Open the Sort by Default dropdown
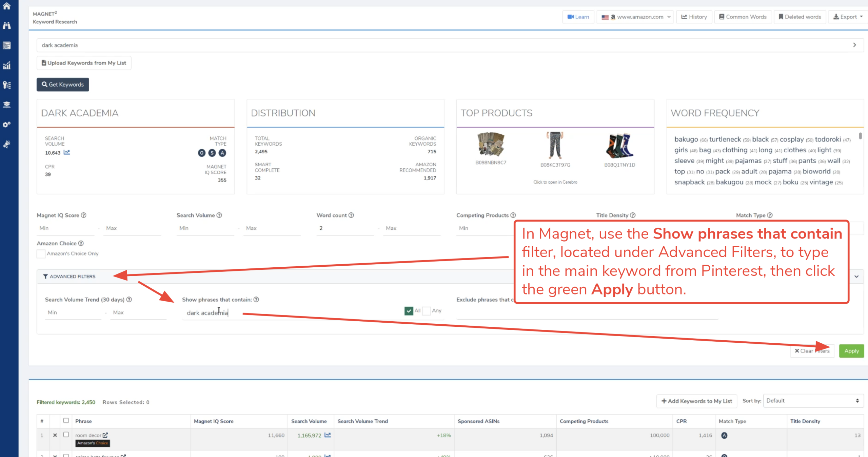 [x=813, y=401]
